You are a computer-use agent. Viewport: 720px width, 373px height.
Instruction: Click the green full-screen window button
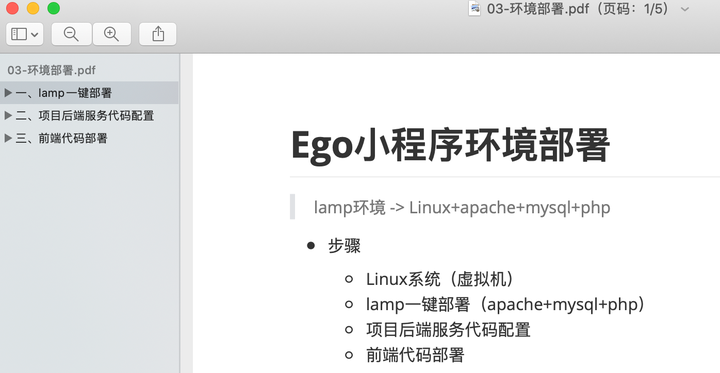[x=54, y=8]
